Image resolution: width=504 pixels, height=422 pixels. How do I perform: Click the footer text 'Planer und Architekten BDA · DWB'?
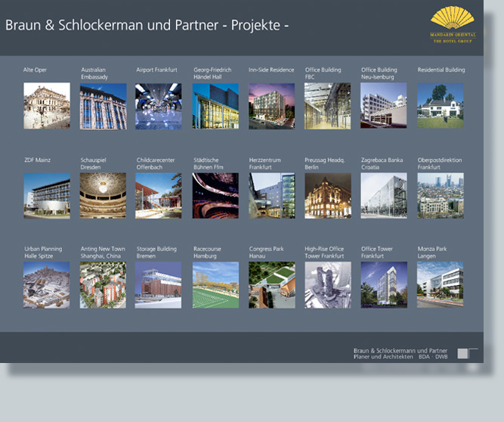(400, 357)
